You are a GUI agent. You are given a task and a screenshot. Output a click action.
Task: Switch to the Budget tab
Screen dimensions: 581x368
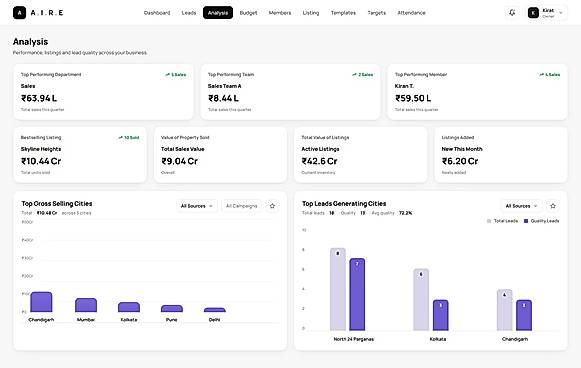click(248, 13)
